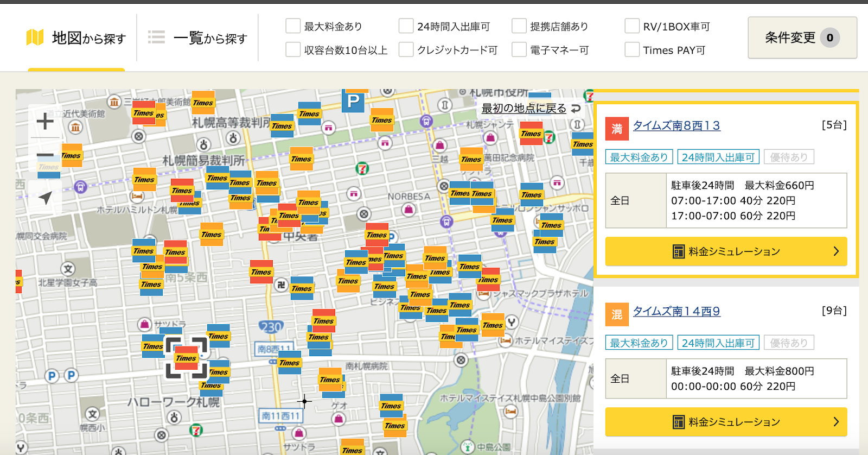This screenshot has height=455, width=868.
Task: Zoom in the map with plus button
Action: (45, 121)
